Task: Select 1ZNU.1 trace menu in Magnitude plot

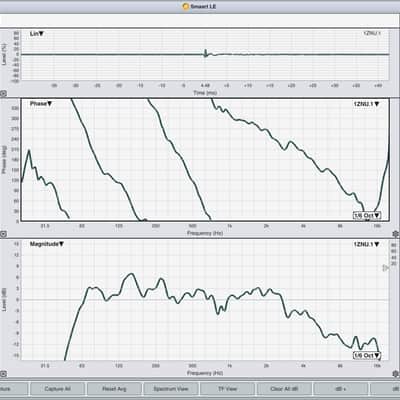Action: [366, 244]
